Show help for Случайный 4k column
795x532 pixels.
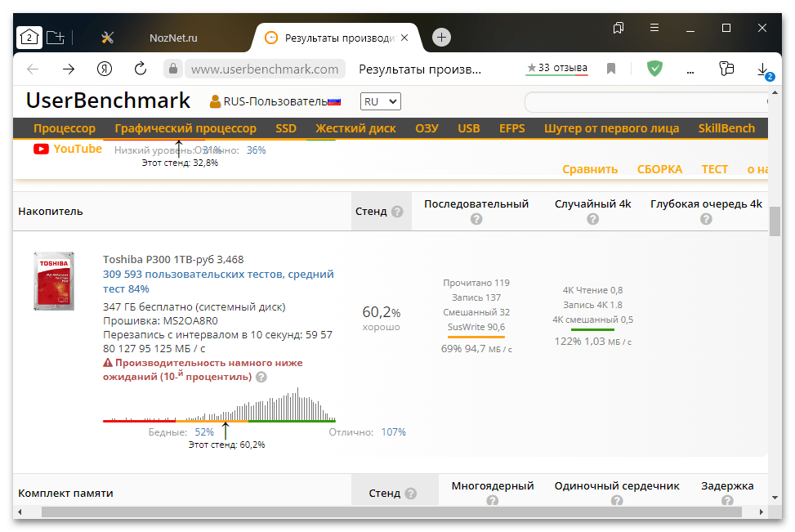[592, 219]
